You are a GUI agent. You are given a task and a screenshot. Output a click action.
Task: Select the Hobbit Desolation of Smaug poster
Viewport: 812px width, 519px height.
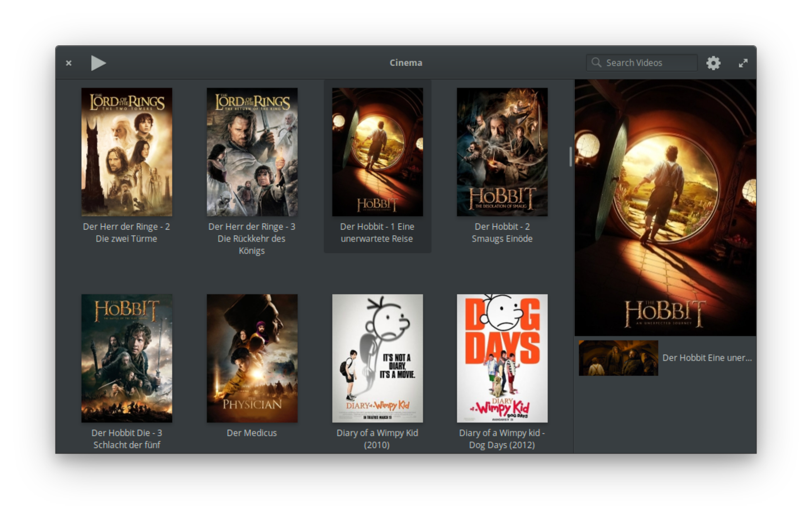click(502, 152)
